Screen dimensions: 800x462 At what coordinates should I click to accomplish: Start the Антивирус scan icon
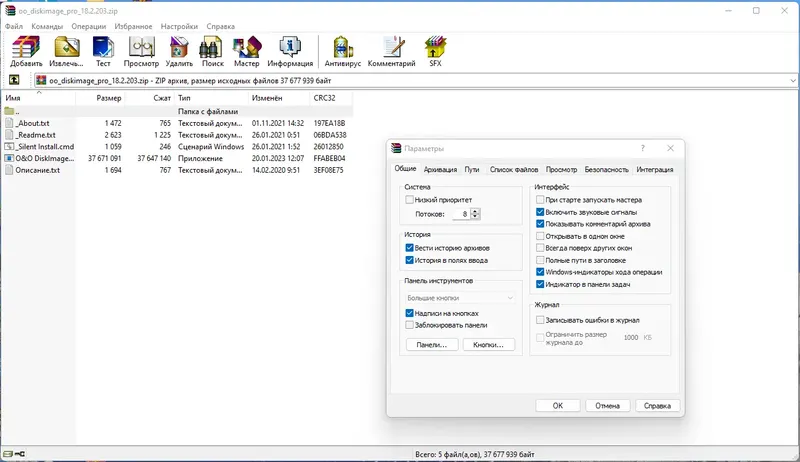[343, 47]
